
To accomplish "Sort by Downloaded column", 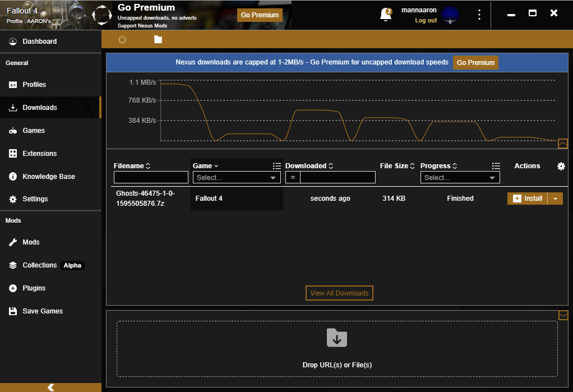I will point(309,166).
